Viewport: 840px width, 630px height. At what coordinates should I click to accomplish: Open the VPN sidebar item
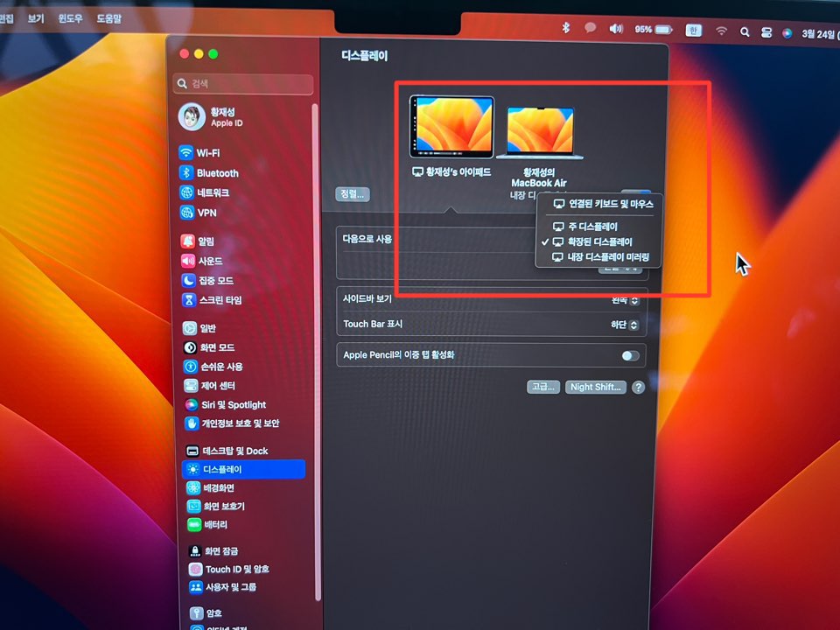coord(199,213)
